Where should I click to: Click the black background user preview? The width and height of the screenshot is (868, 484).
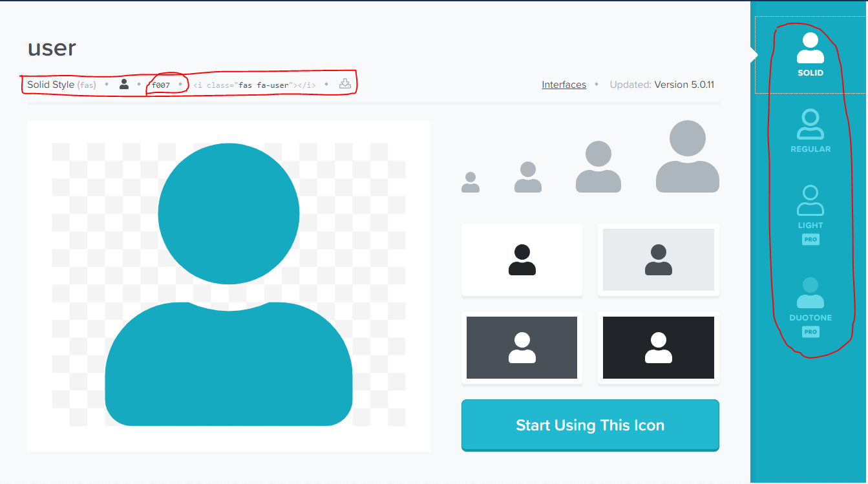tap(659, 348)
